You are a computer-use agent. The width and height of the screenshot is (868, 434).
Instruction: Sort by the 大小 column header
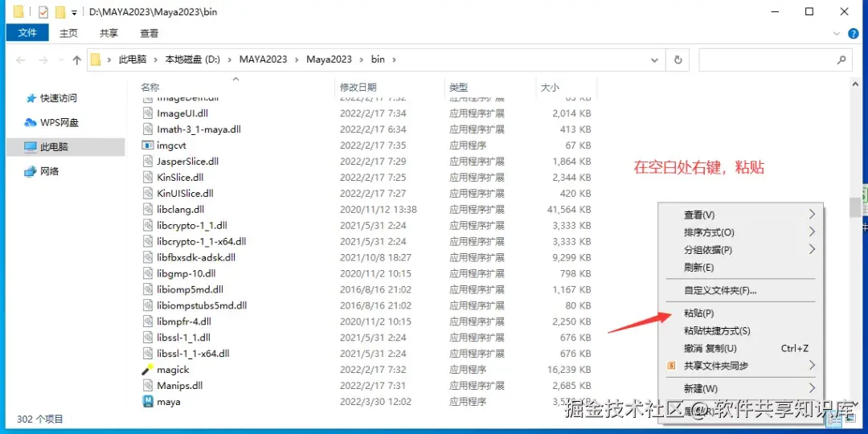click(x=550, y=87)
